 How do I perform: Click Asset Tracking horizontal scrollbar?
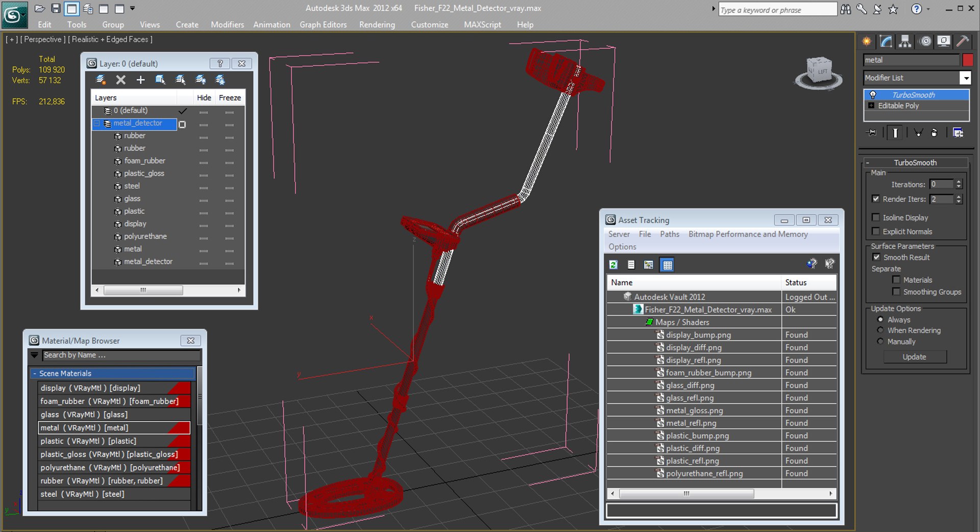(686, 494)
